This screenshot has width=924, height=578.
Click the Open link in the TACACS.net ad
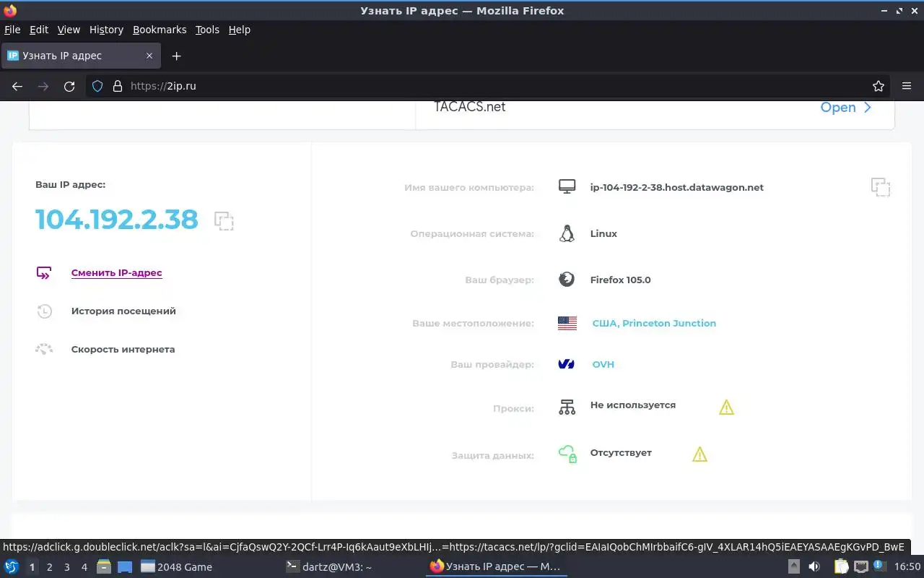tap(846, 107)
